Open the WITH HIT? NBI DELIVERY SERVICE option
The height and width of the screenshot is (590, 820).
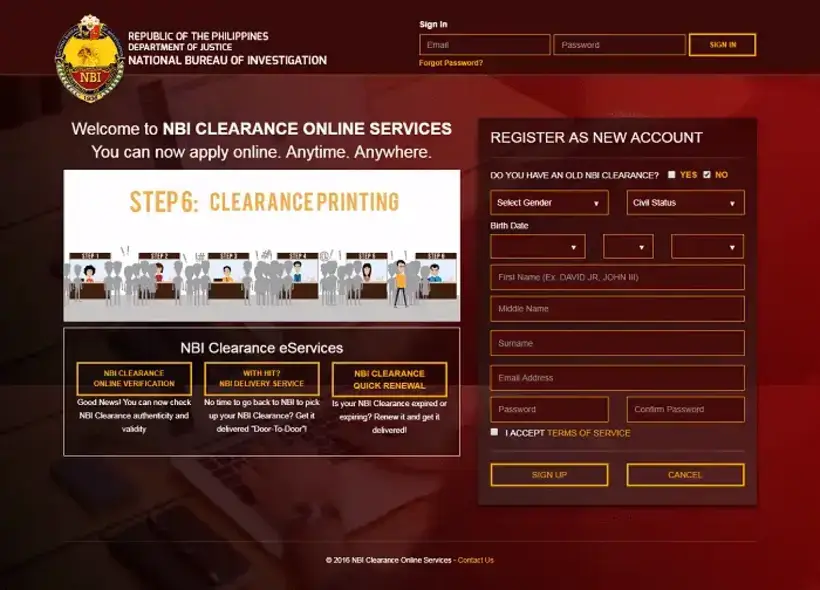(263, 379)
